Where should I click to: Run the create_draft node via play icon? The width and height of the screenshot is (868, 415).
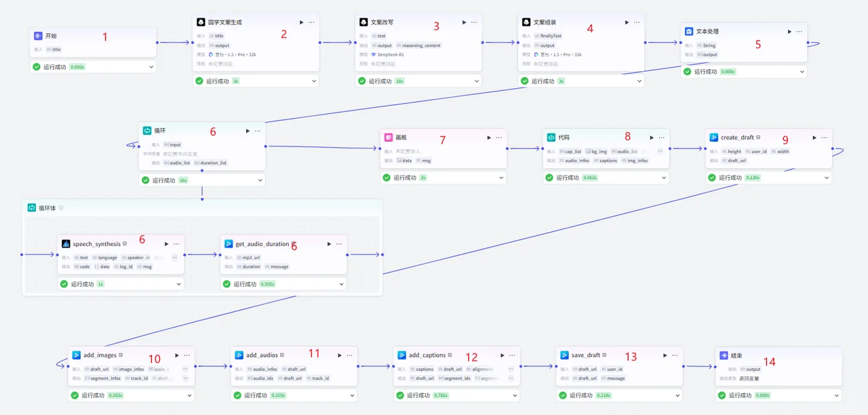pyautogui.click(x=814, y=137)
